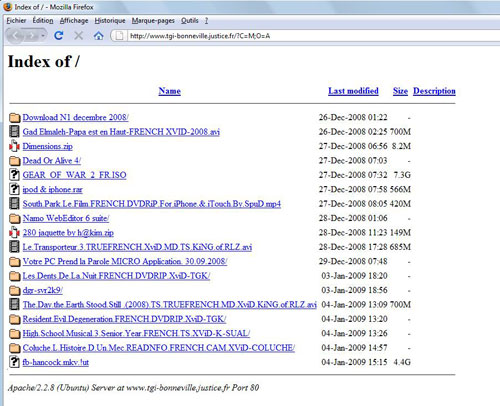Sort listing by Last modified column
Screen dimensions: 500x406
point(353,91)
